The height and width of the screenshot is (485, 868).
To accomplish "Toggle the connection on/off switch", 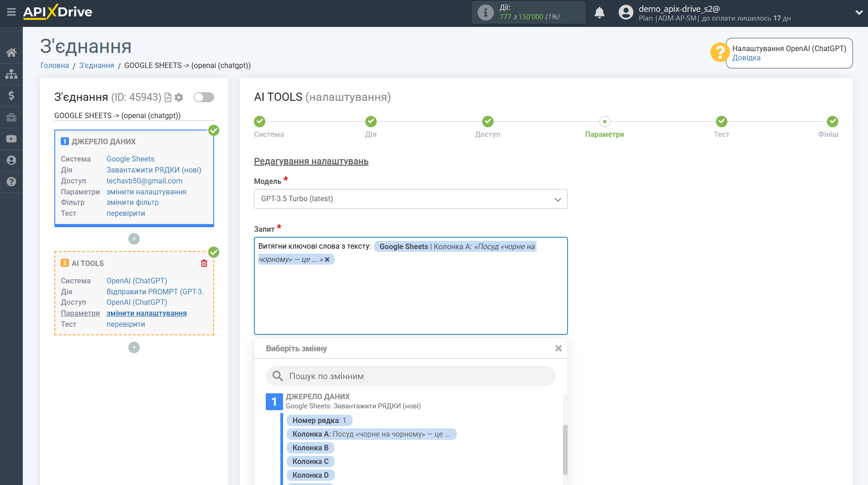I will [204, 97].
